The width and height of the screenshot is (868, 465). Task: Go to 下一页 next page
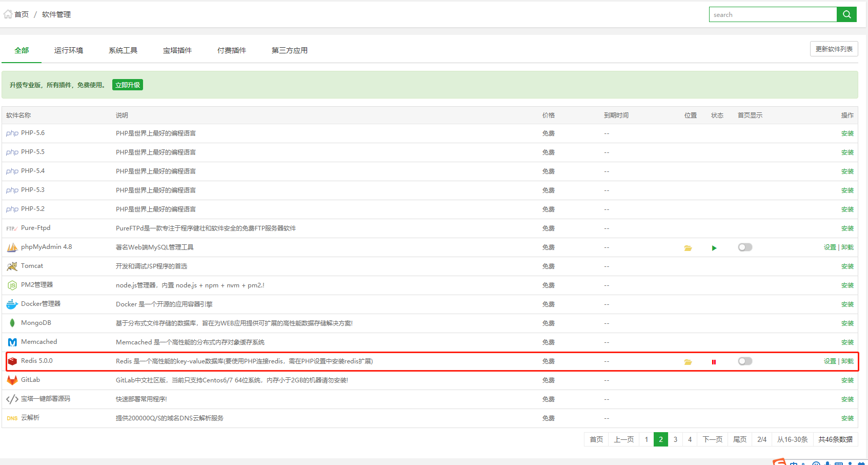[712, 439]
